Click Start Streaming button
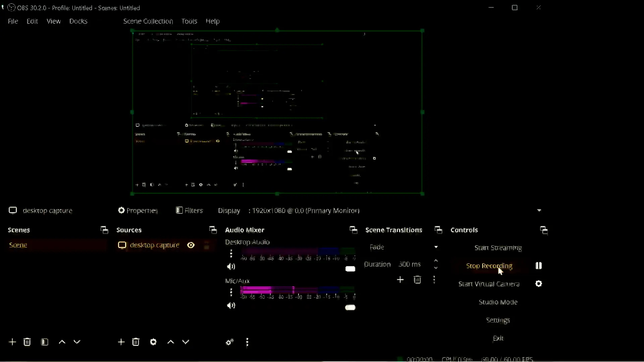The height and width of the screenshot is (362, 644). click(498, 248)
